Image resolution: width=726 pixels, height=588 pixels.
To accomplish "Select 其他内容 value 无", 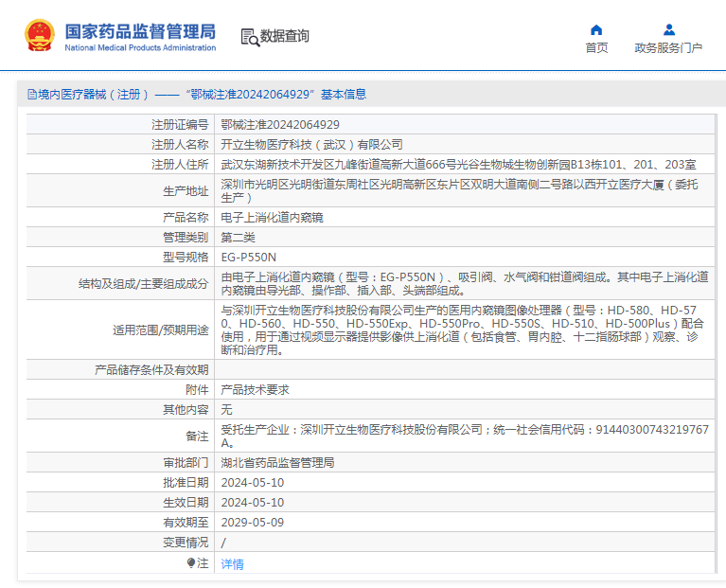I will pos(226,410).
